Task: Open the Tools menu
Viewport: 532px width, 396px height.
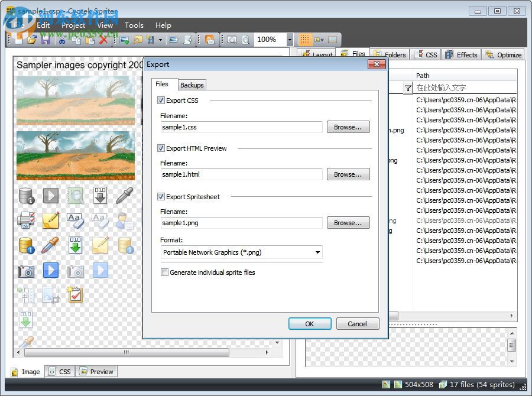Action: tap(134, 25)
